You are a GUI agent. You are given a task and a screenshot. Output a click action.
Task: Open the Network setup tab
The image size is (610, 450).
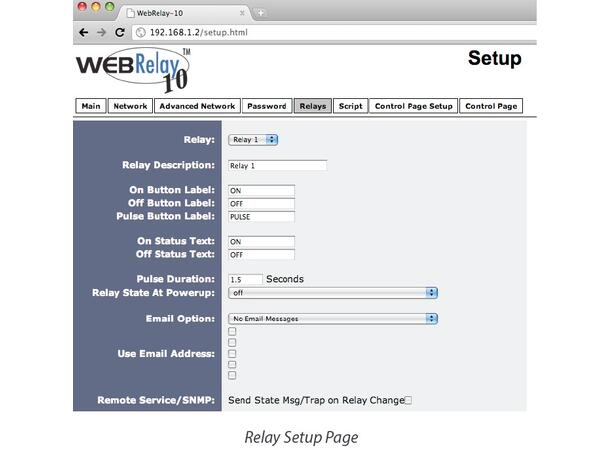(130, 106)
